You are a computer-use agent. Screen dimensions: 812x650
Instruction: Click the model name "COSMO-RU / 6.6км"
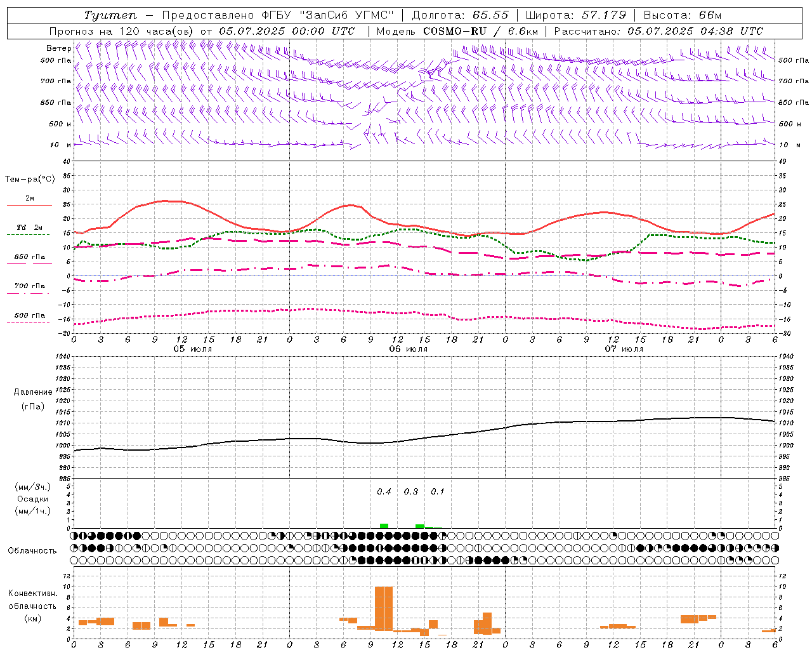point(481,31)
